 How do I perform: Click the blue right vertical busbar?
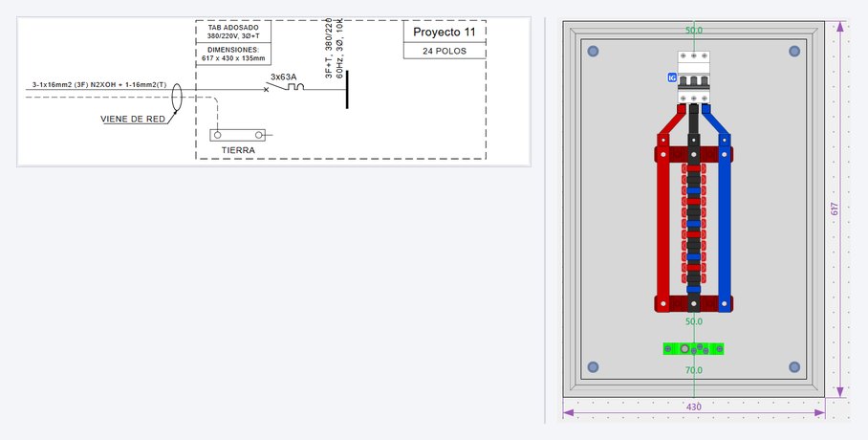pyautogui.click(x=724, y=222)
